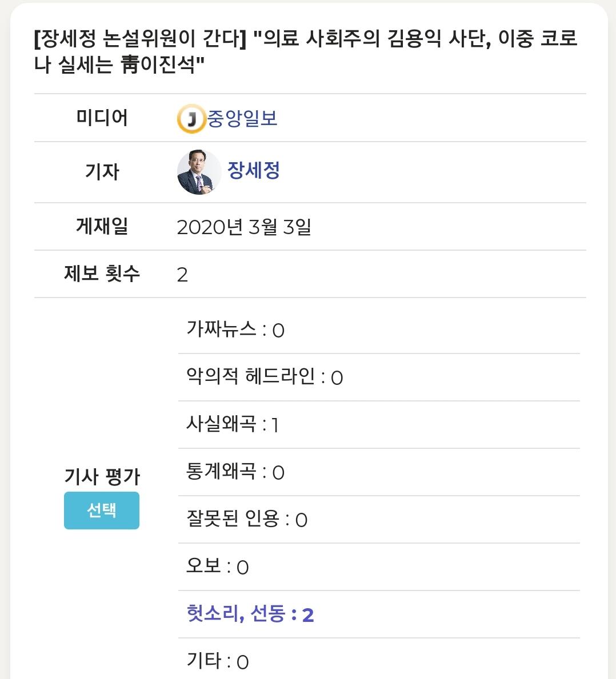The height and width of the screenshot is (679, 616).
Task: Open reporter 장세정 name link
Action: tap(253, 170)
